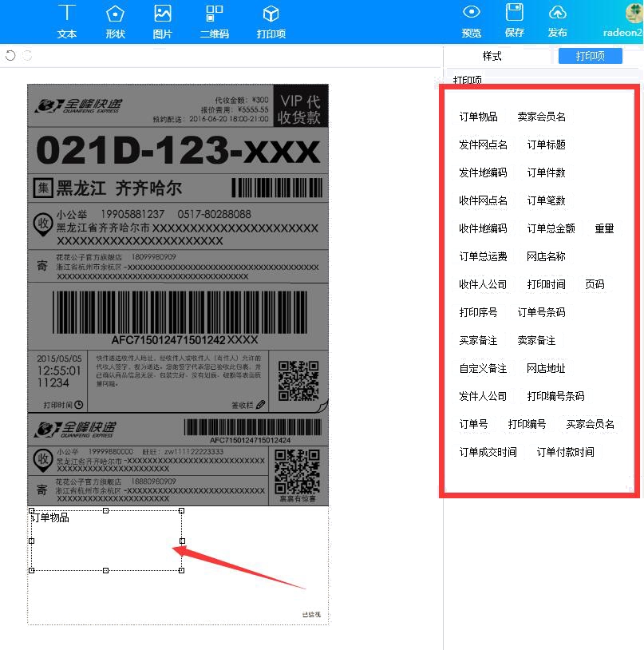644x650 pixels.
Task: Select the 订单物品 text box on canvas
Action: point(105,541)
